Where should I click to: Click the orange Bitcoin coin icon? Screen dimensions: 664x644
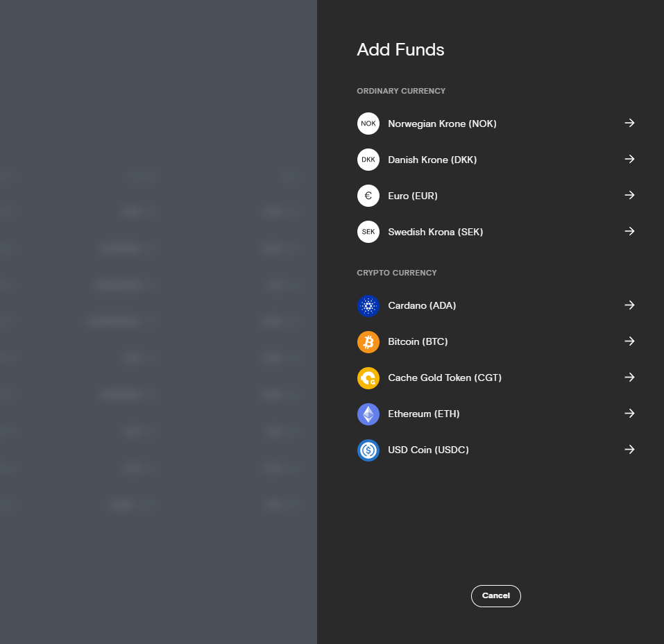(x=368, y=341)
